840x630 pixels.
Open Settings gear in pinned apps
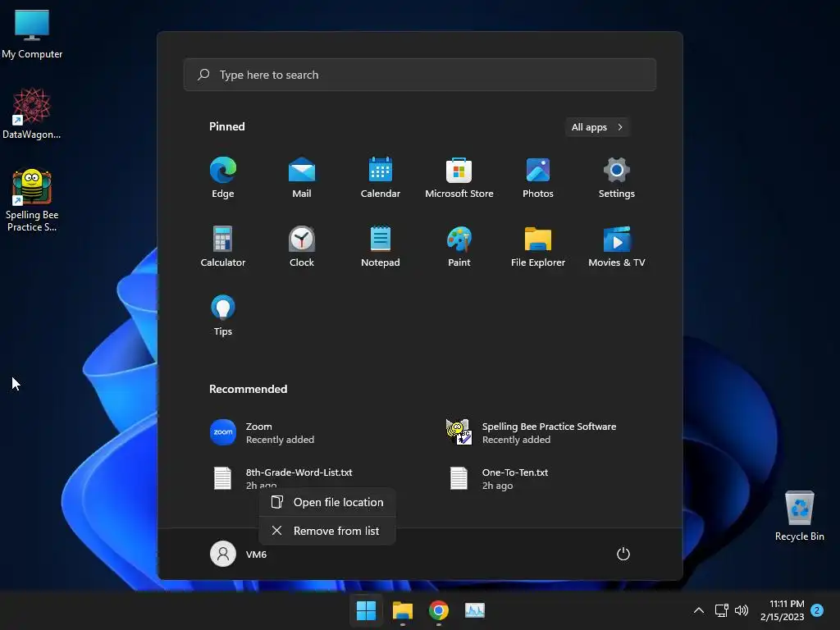point(617,178)
